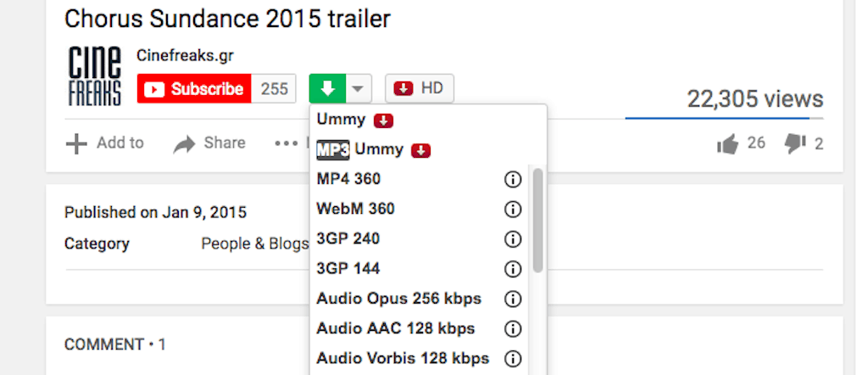Click the green download arrow button
The height and width of the screenshot is (375, 868).
(328, 88)
